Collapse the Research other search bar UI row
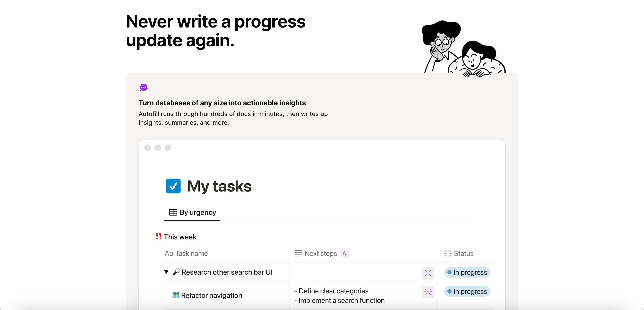 (x=166, y=272)
